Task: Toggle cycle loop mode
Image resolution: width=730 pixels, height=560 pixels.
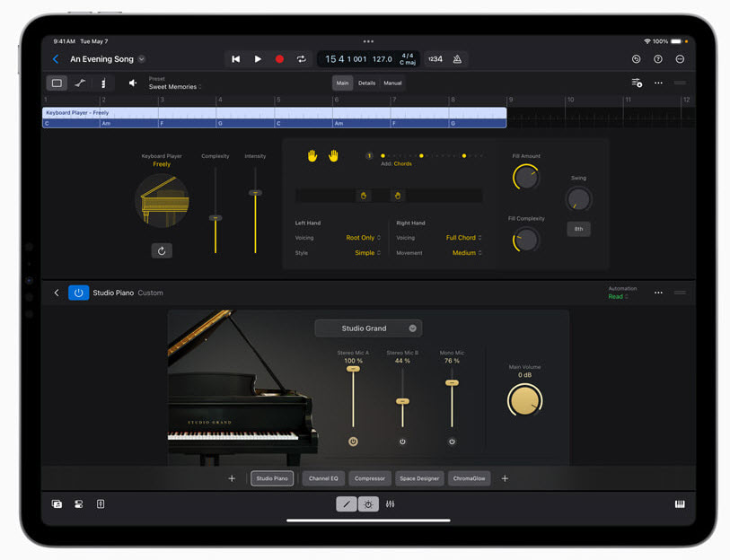Action: pos(301,59)
